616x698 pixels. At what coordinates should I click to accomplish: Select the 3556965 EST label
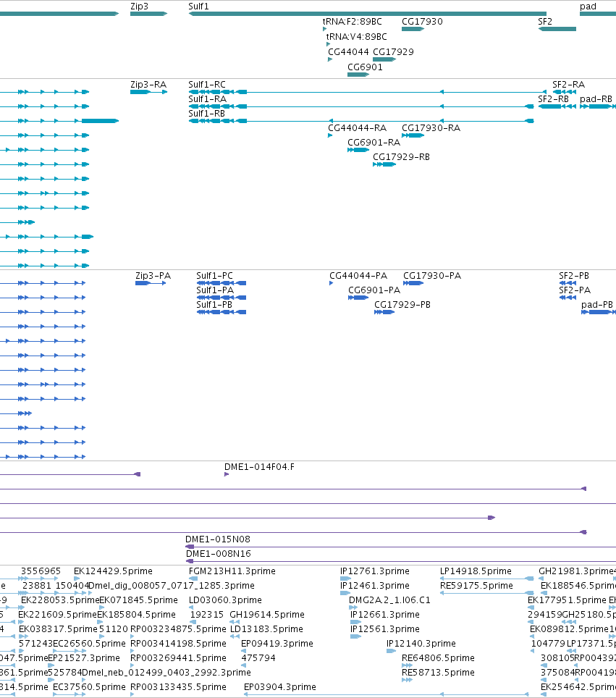41,571
